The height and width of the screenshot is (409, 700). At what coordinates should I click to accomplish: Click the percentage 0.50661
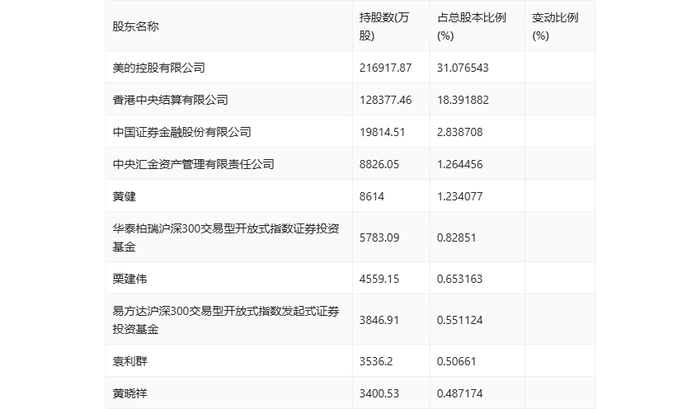tap(456, 361)
